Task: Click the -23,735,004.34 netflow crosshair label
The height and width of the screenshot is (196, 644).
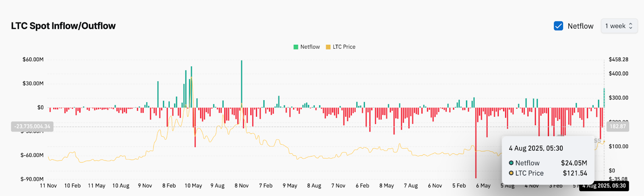Action: click(x=32, y=126)
